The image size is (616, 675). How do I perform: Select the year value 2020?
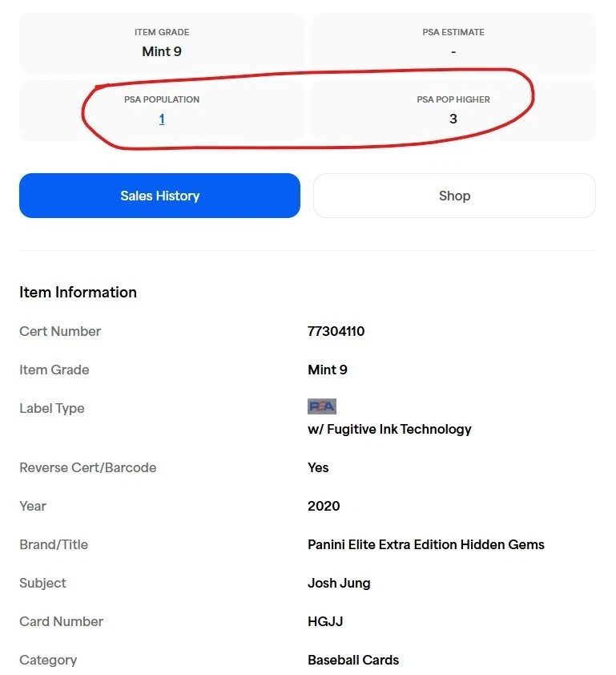click(324, 506)
